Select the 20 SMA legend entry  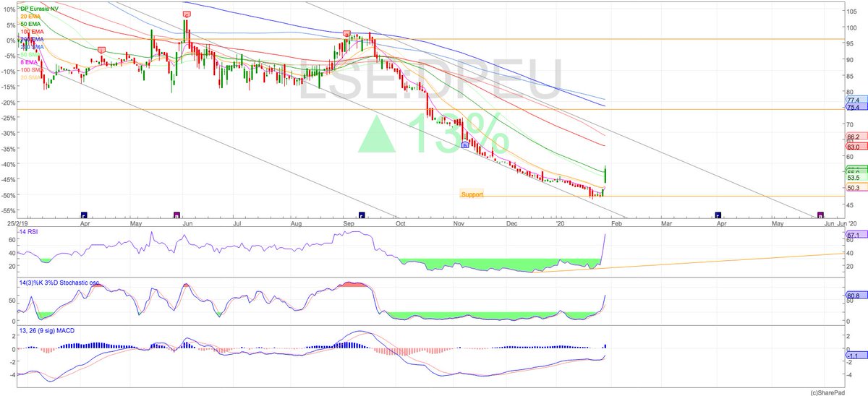point(30,79)
